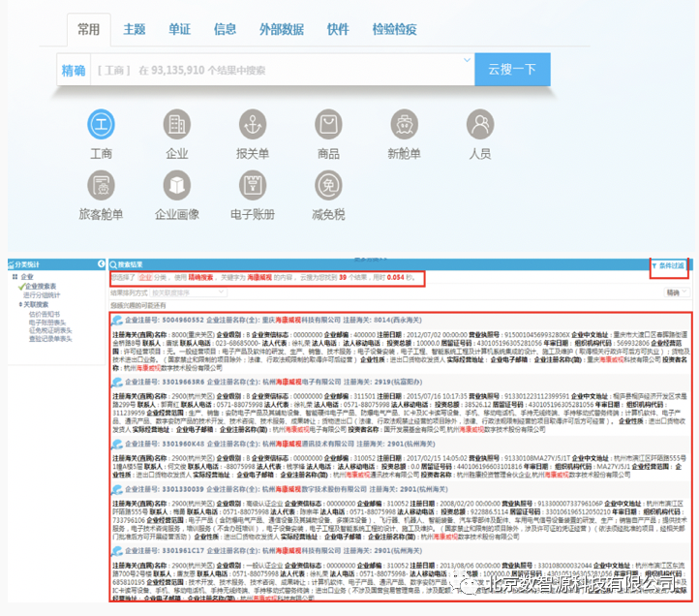Open the search box dropdown chevron

(467, 60)
